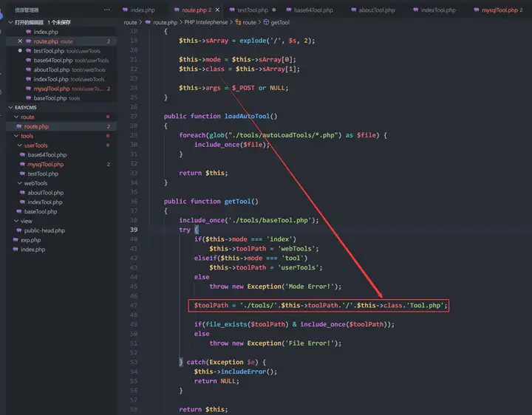Close route.php in open editors list

[x=20, y=41]
